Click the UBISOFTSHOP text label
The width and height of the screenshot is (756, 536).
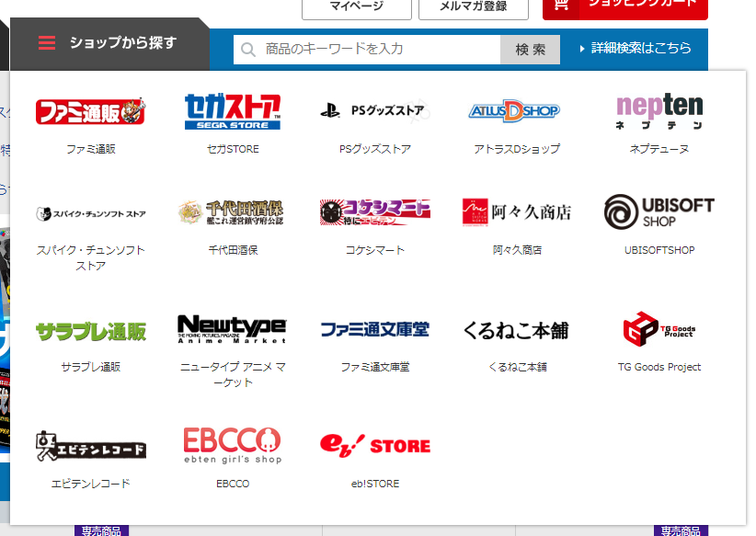click(x=659, y=250)
